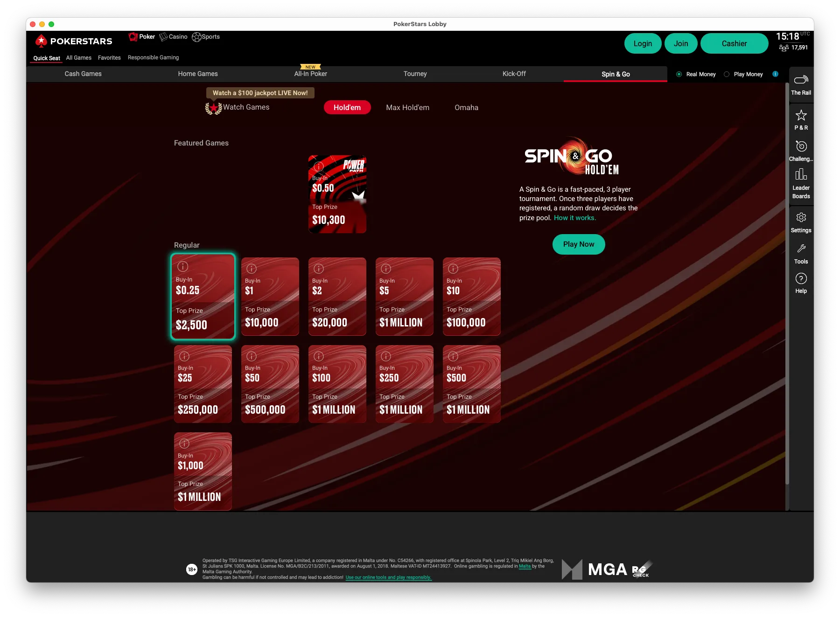Open the Settings gear icon
This screenshot has height=617, width=840.
coord(801,217)
